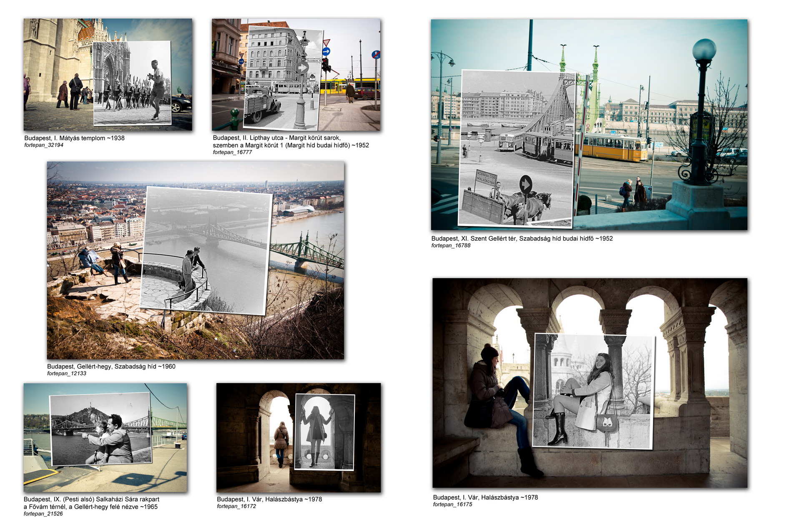This screenshot has height=532, width=786.
Task: Click the fortepan_12133 reference text
Action: tap(67, 374)
